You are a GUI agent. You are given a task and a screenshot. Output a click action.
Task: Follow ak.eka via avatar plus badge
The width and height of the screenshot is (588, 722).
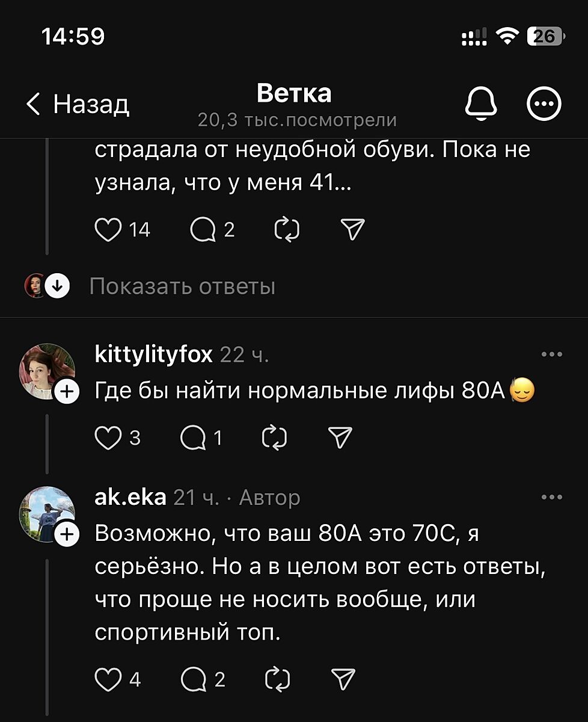[x=66, y=534]
